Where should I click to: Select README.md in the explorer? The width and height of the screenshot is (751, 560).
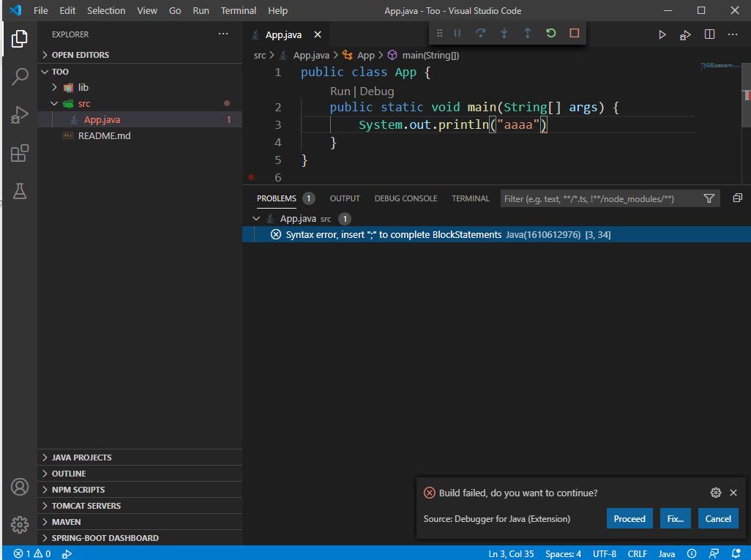[104, 135]
